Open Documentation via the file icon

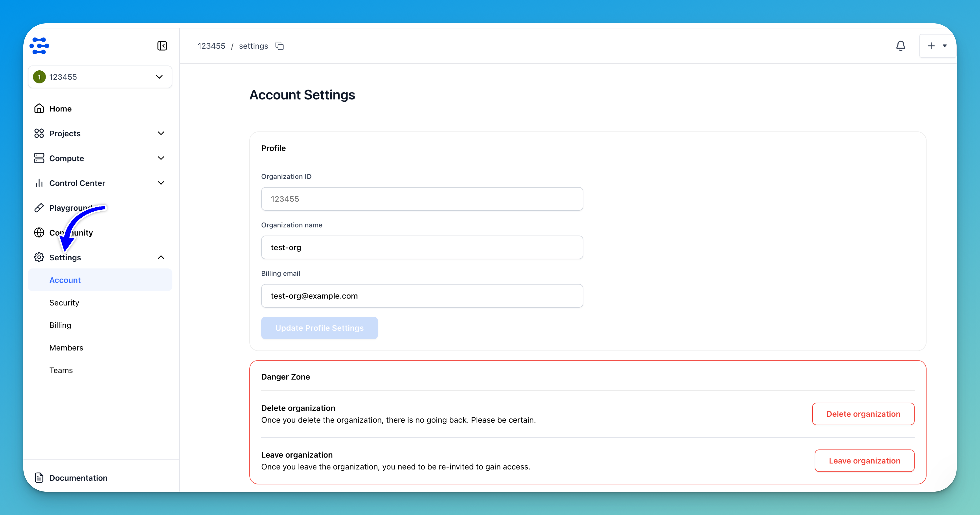click(x=39, y=478)
